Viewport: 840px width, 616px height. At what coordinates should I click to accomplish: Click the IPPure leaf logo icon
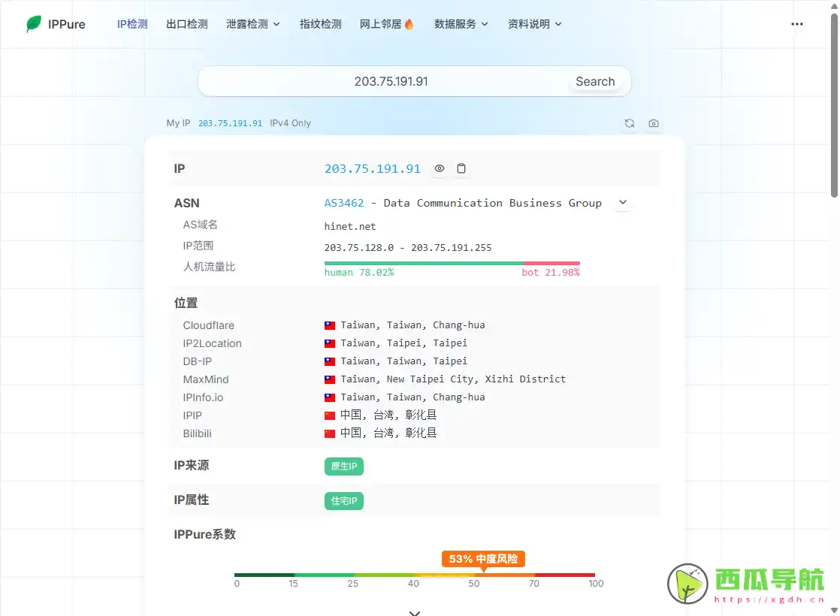click(32, 23)
